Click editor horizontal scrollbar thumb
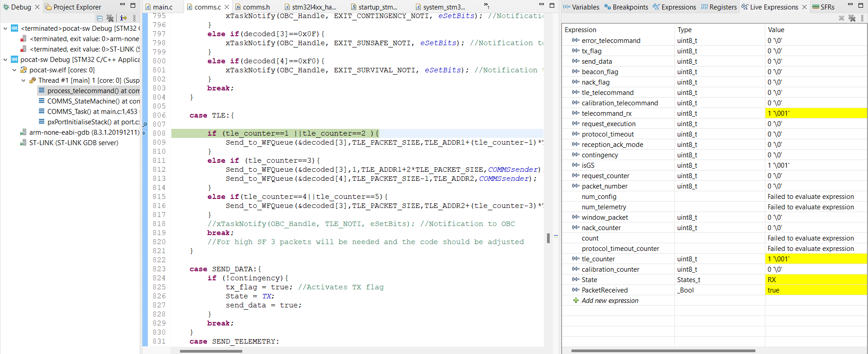 coord(211,351)
